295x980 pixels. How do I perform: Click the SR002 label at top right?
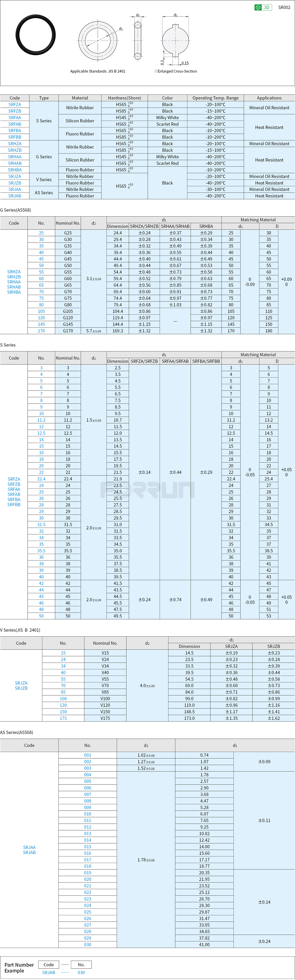click(x=284, y=7)
